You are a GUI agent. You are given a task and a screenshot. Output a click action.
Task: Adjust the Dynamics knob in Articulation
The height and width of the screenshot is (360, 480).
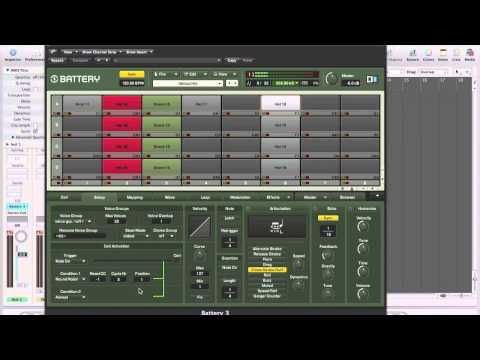298,285
